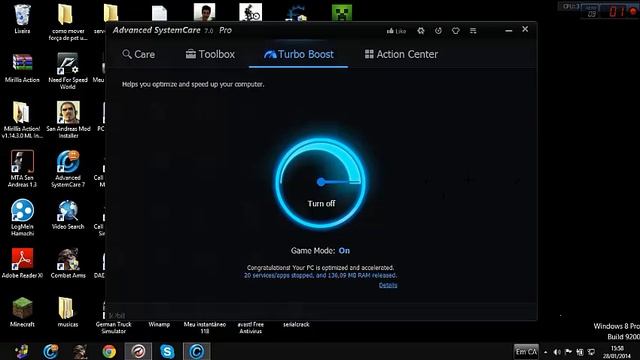Select the blank document desktop file
The height and width of the screenshot is (360, 640).
tap(159, 13)
